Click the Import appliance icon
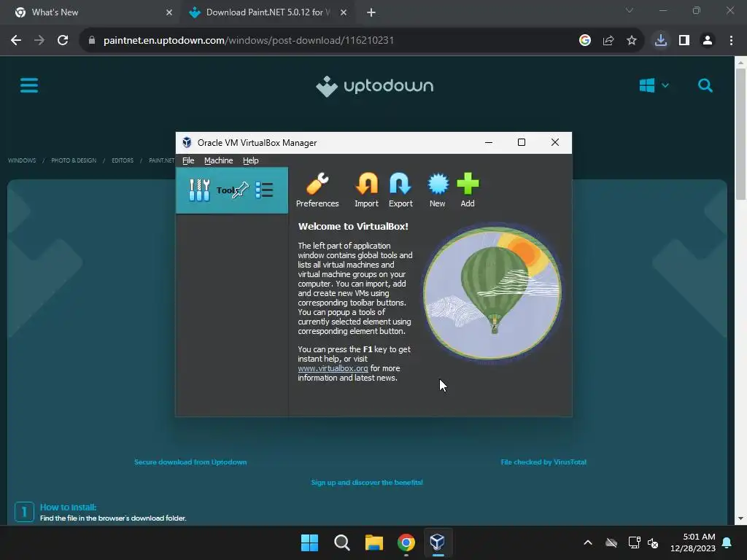The image size is (747, 560). click(366, 190)
